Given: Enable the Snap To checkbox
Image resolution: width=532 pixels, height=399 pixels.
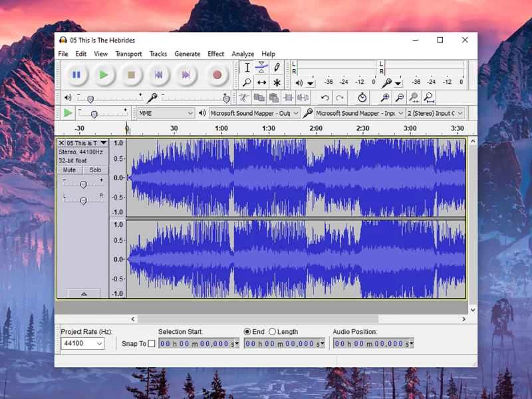Looking at the screenshot, I should tap(152, 344).
